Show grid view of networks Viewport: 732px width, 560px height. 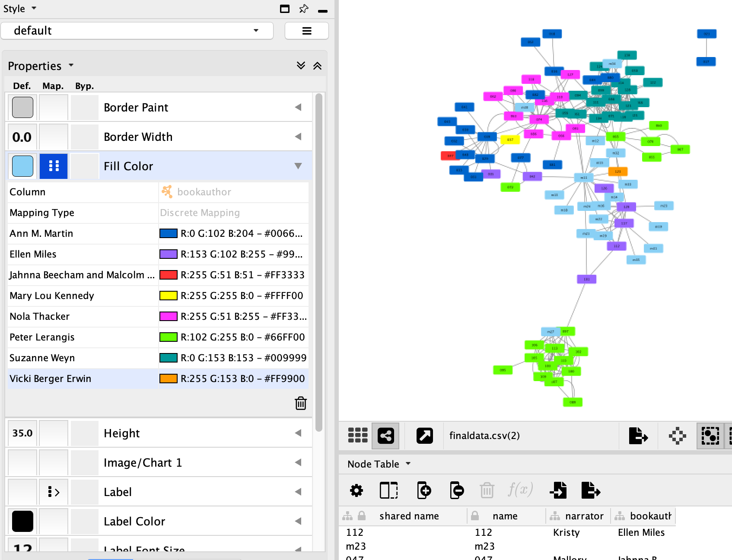(x=358, y=435)
